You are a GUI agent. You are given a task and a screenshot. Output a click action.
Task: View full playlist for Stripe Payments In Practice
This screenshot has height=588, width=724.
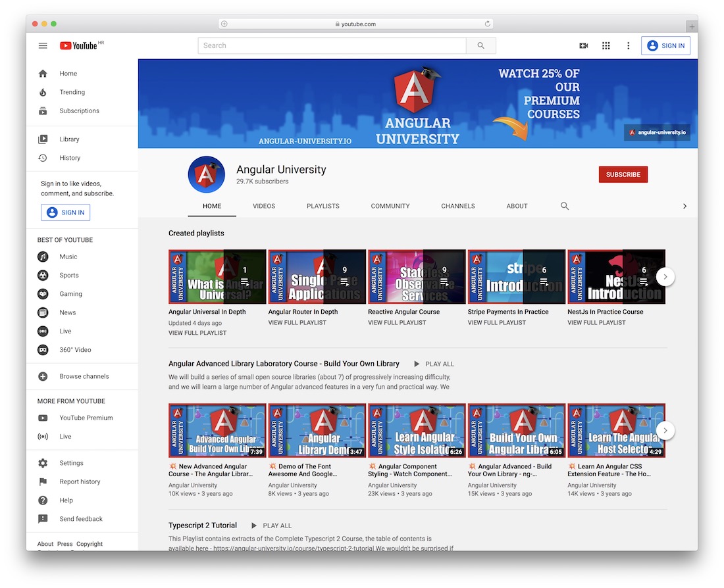pos(497,323)
